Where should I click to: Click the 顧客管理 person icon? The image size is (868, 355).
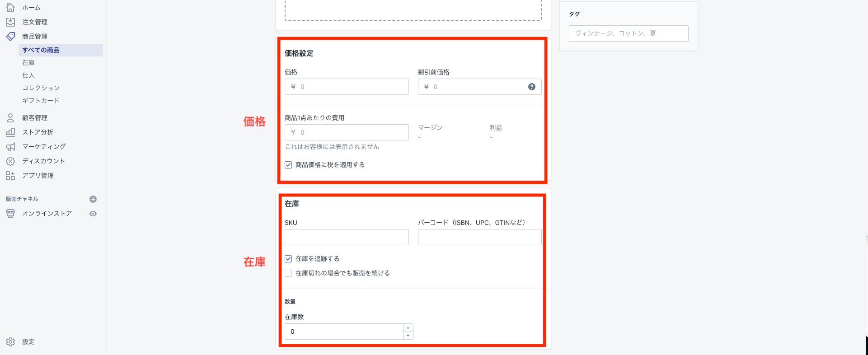(10, 118)
